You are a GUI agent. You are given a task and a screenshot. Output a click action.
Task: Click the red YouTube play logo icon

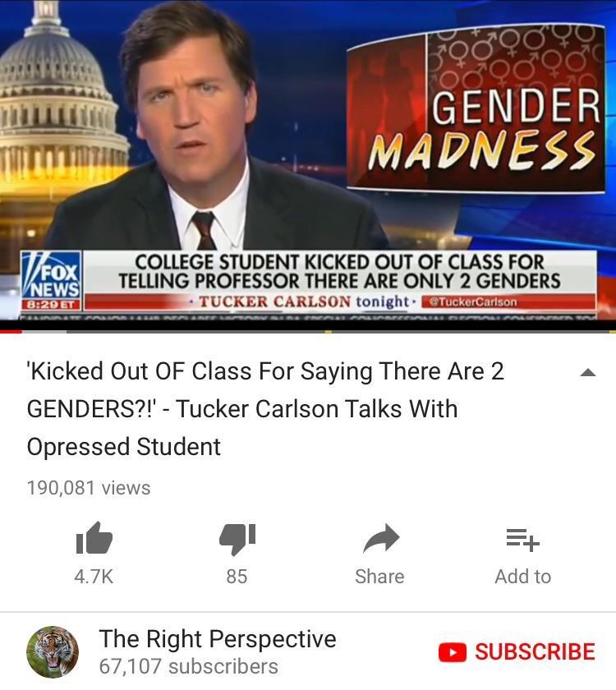tap(453, 652)
